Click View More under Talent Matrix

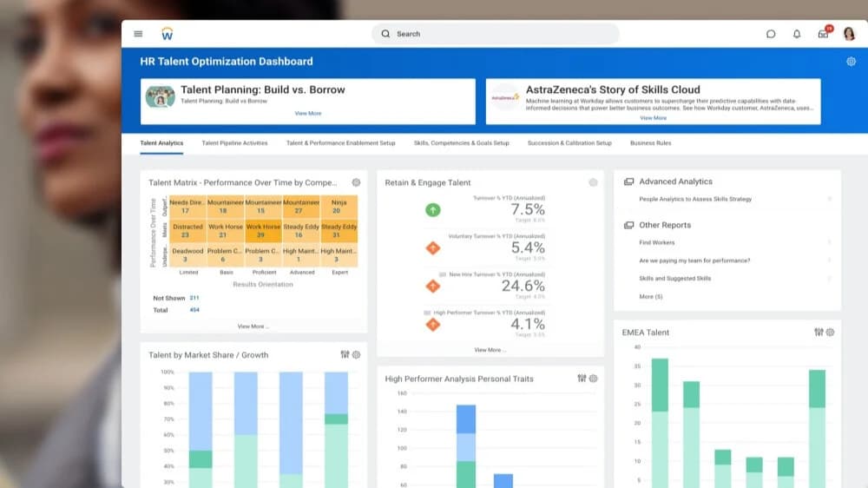253,326
